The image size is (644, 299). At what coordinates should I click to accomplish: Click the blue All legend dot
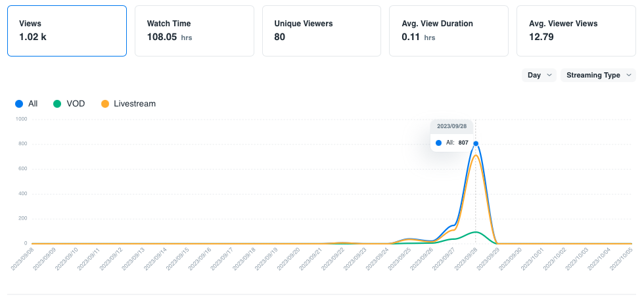19,104
